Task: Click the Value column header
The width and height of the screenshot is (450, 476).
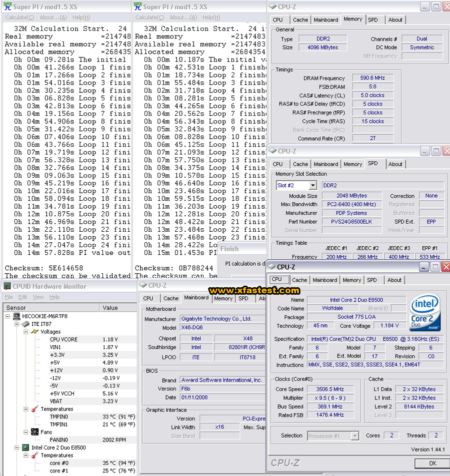Action: click(118, 308)
